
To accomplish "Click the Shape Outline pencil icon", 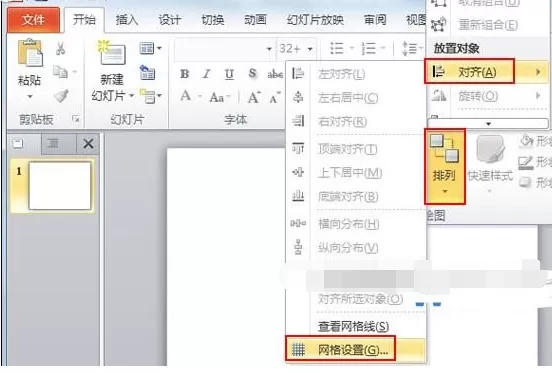I will (x=526, y=162).
